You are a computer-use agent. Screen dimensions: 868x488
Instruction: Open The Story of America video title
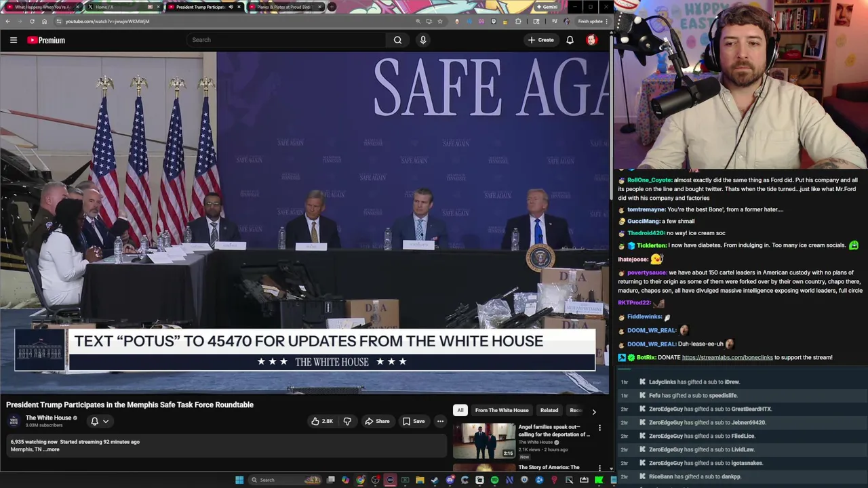549,467
